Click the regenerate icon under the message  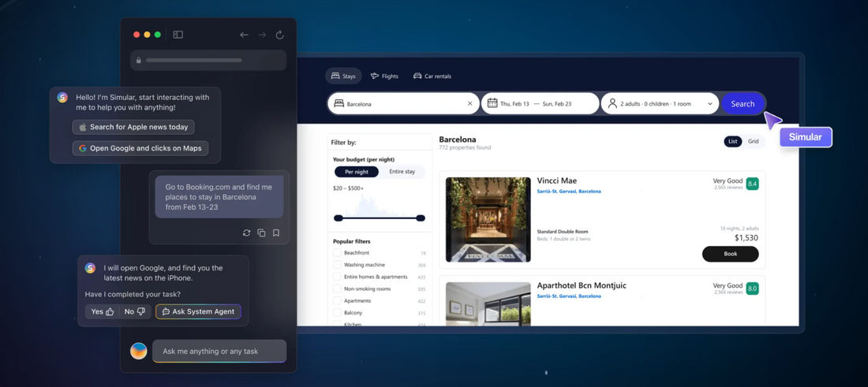pos(247,233)
